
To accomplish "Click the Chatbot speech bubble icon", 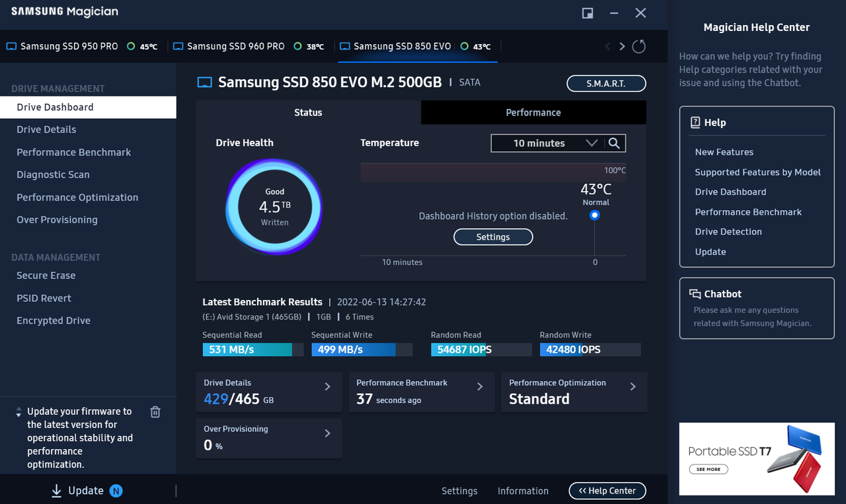I will (x=695, y=294).
